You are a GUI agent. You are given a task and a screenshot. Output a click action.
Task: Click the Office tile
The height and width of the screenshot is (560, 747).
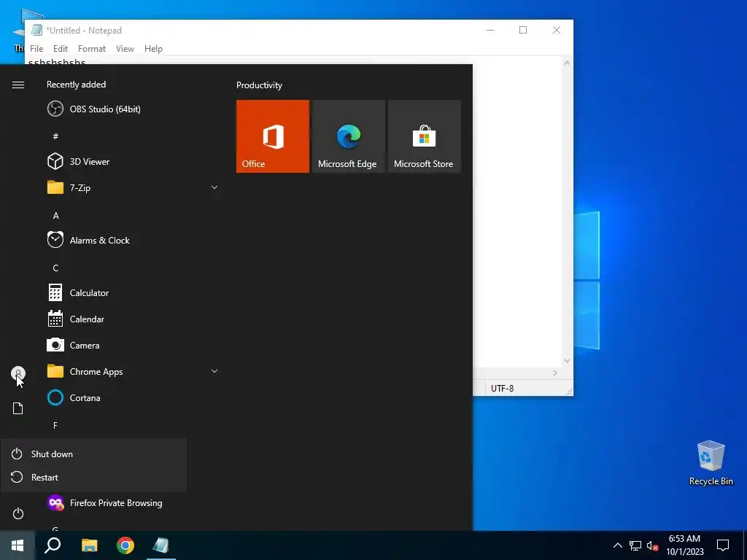coord(273,136)
